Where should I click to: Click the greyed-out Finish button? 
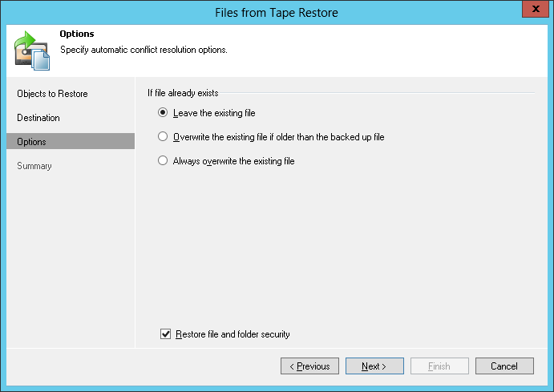439,366
